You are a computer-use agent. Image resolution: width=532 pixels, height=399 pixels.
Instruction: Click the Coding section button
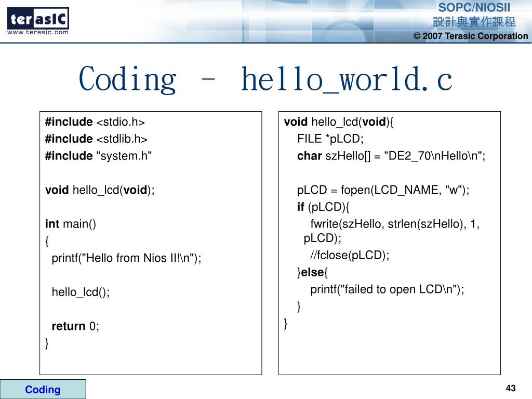(x=43, y=389)
